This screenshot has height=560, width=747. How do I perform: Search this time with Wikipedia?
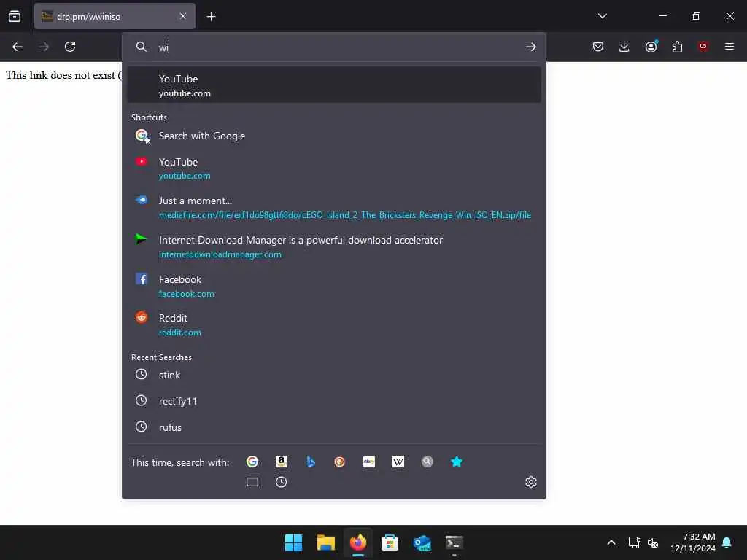tap(398, 462)
